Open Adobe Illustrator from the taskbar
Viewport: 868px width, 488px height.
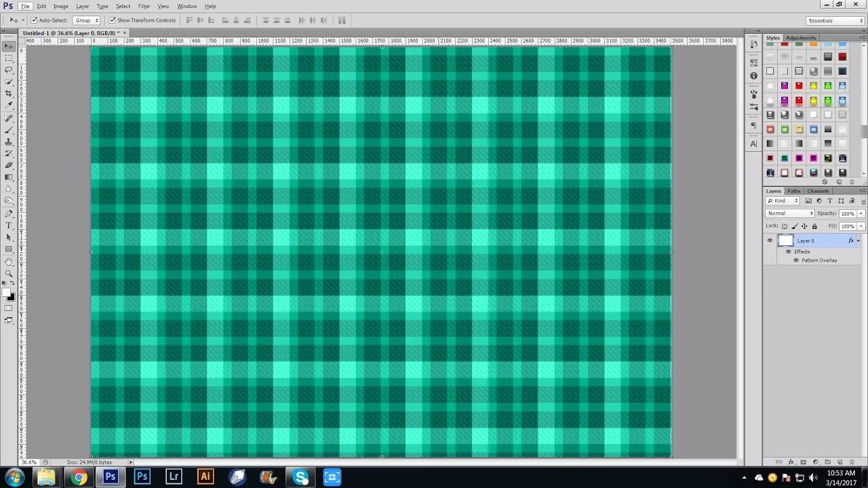click(205, 477)
